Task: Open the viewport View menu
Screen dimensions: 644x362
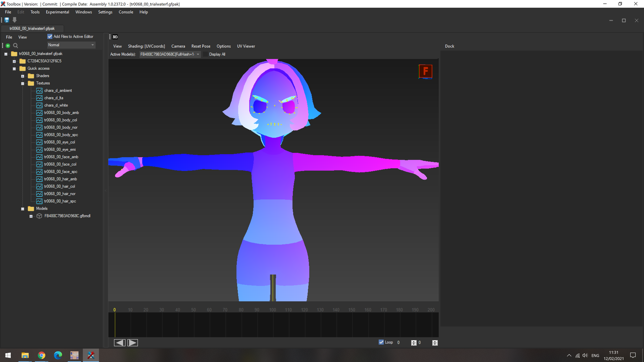Action: point(117,46)
